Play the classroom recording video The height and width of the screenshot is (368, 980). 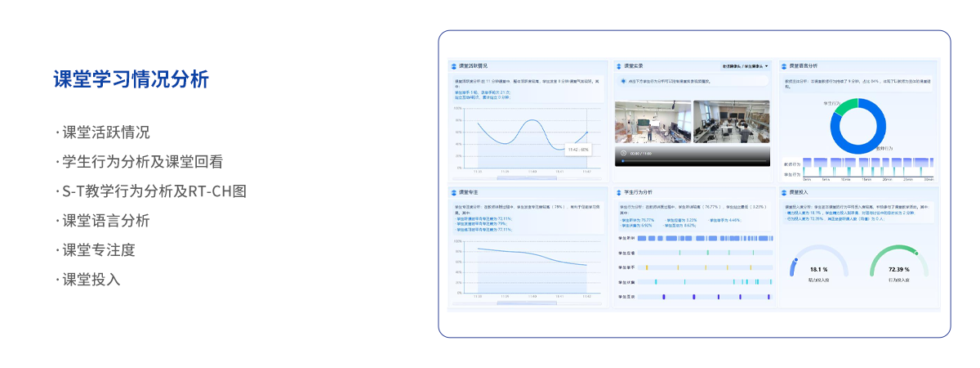(x=624, y=153)
